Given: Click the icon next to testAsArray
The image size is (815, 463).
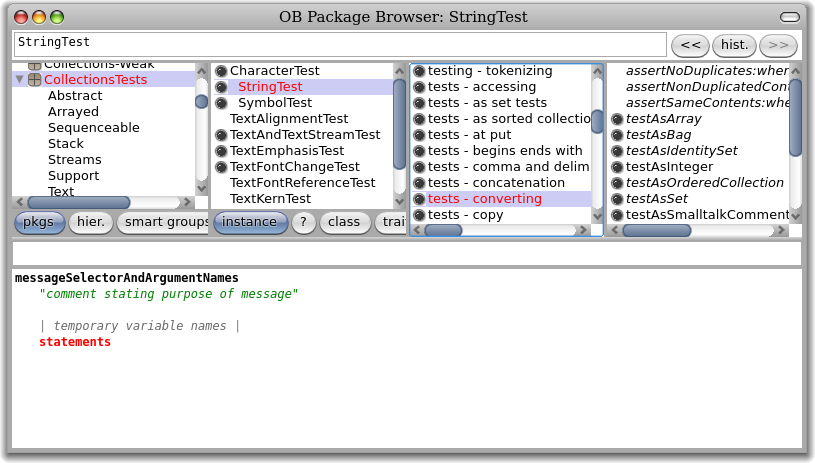Looking at the screenshot, I should point(617,119).
